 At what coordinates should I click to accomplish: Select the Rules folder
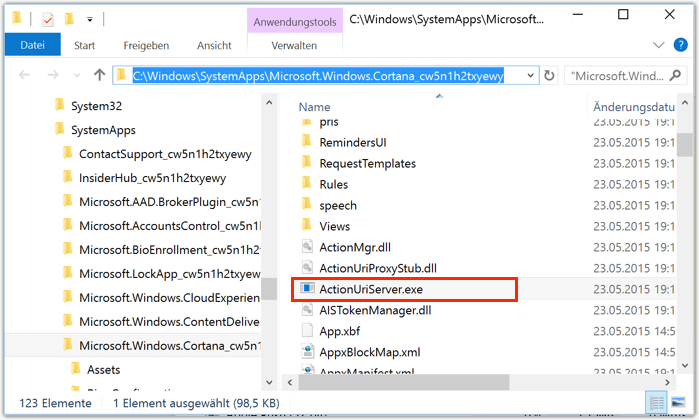pyautogui.click(x=333, y=185)
